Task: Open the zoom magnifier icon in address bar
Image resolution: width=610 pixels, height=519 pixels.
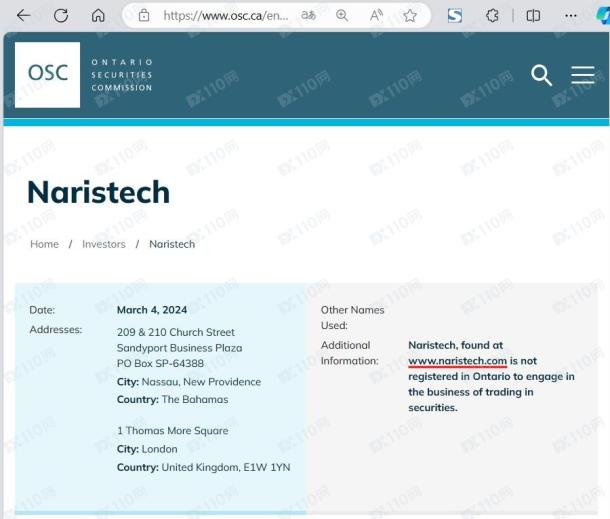Action: pyautogui.click(x=342, y=16)
